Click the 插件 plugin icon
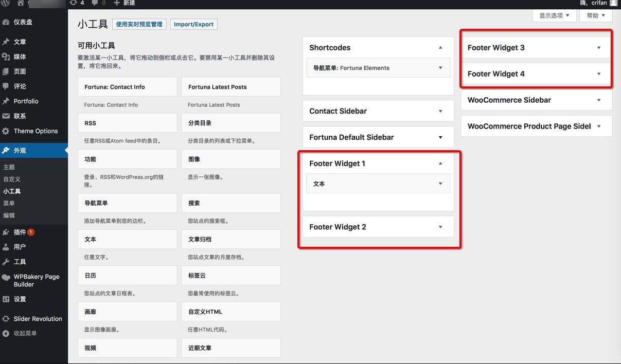Image resolution: width=621 pixels, height=364 pixels. tap(6, 232)
